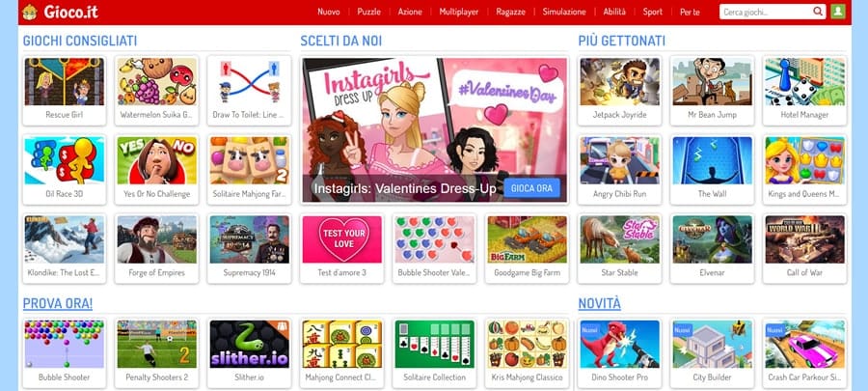Open the Puzzle menu category
Screen dimensions: 868x391
(368, 12)
